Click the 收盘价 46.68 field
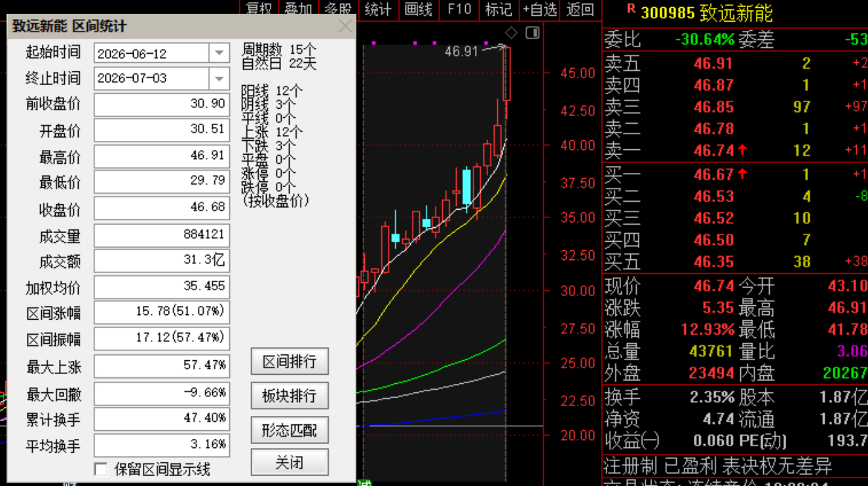868x486 pixels. [x=162, y=208]
